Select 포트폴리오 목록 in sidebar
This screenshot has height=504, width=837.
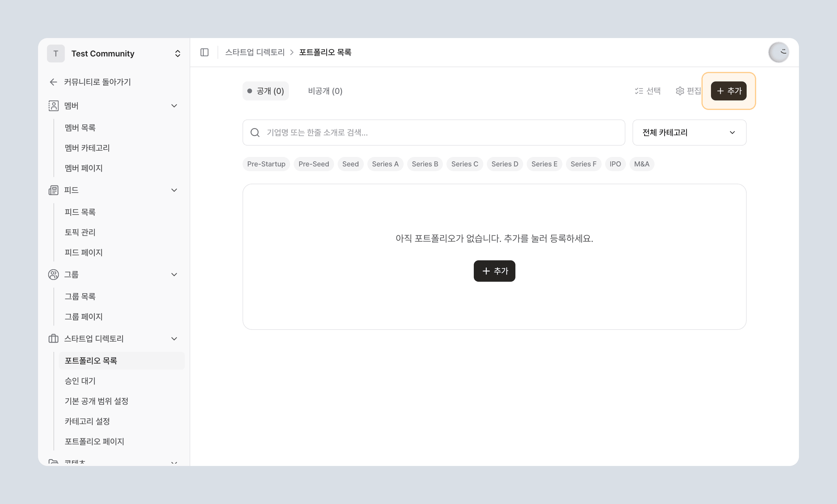tap(122, 361)
